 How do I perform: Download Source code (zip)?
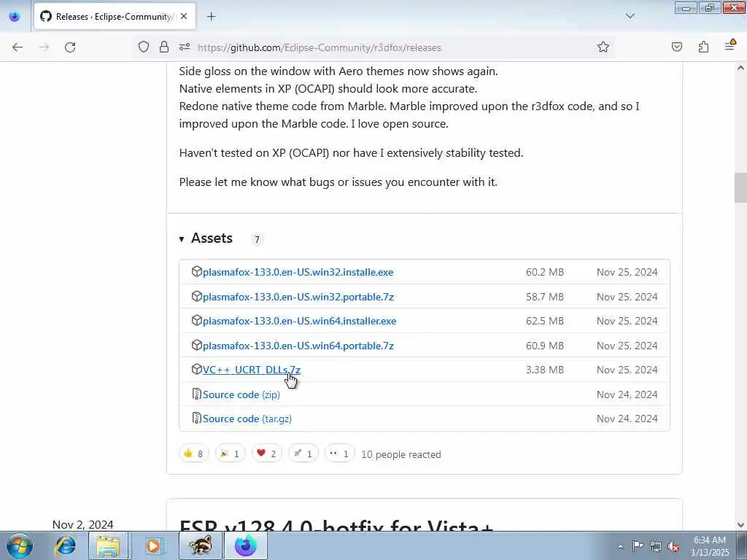pos(241,394)
